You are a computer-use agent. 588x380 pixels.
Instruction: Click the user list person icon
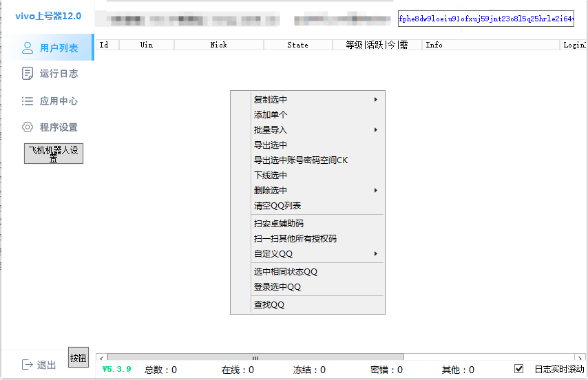click(28, 48)
